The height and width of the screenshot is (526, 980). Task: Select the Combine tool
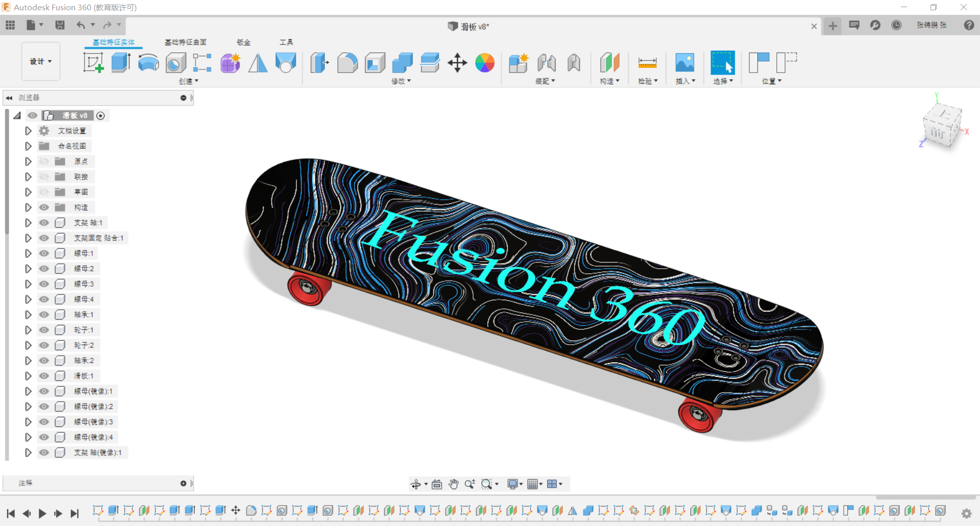pos(403,63)
